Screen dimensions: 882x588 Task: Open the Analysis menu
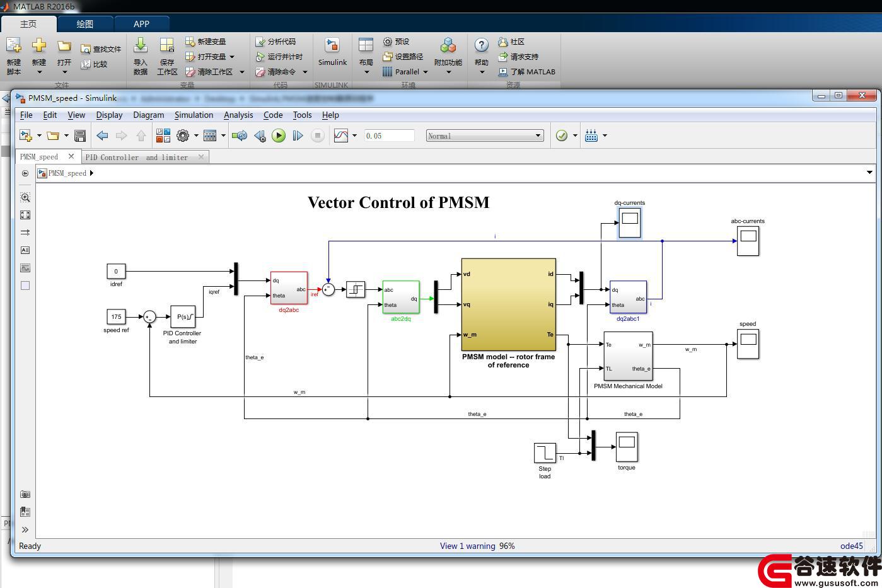click(238, 115)
